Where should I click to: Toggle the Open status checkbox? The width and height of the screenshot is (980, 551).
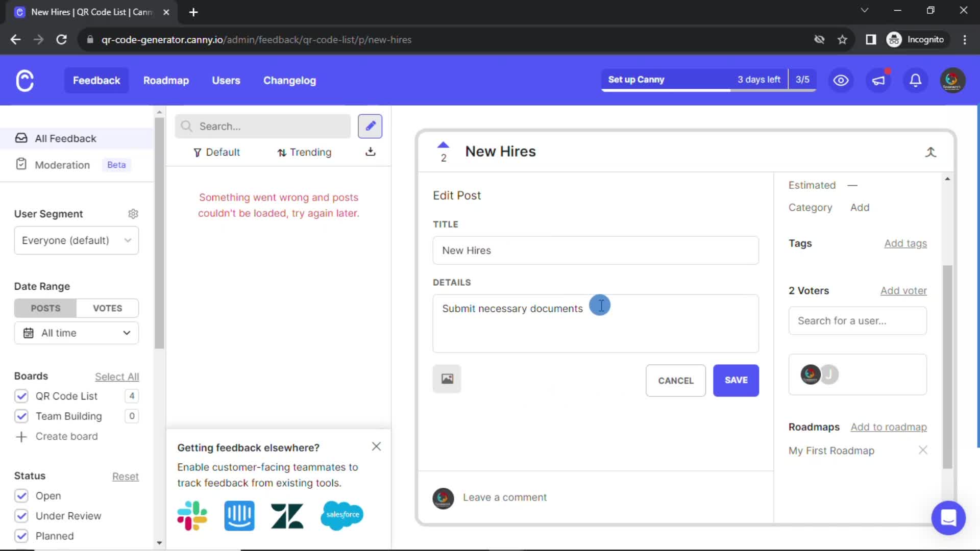coord(21,496)
